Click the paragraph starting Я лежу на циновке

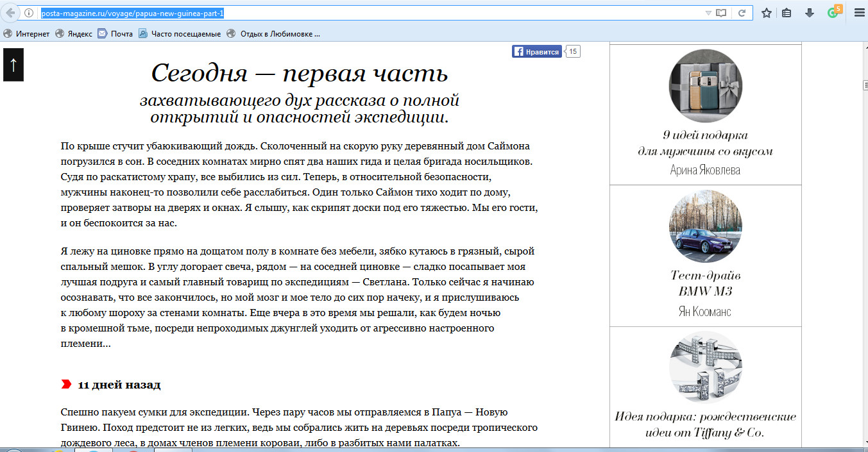click(298, 297)
